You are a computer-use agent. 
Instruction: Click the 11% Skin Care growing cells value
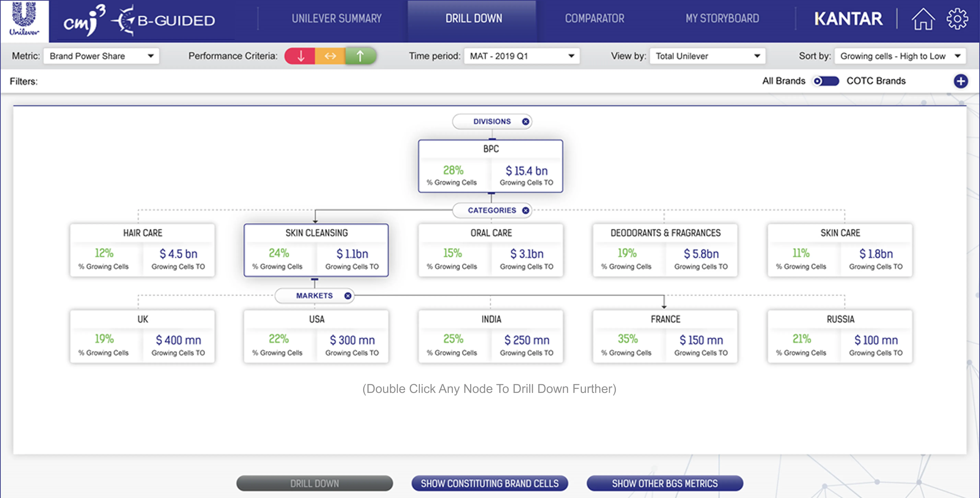click(801, 253)
